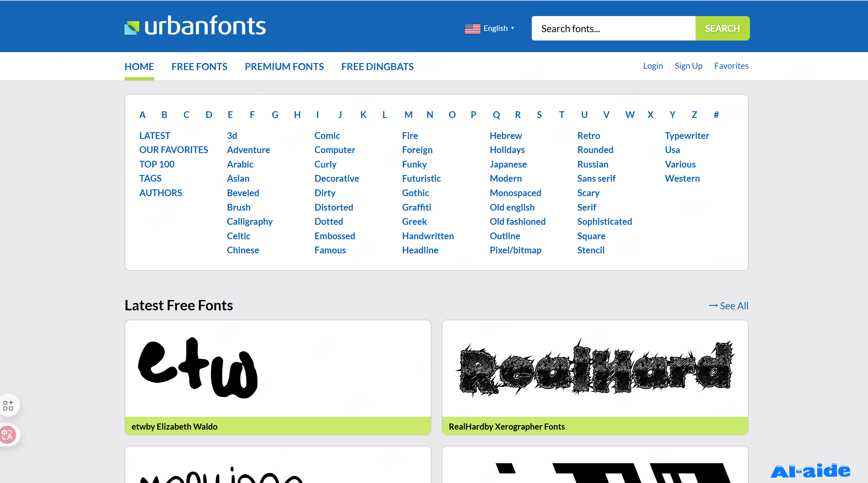Select the Japanese font category
The height and width of the screenshot is (483, 868).
(x=508, y=164)
